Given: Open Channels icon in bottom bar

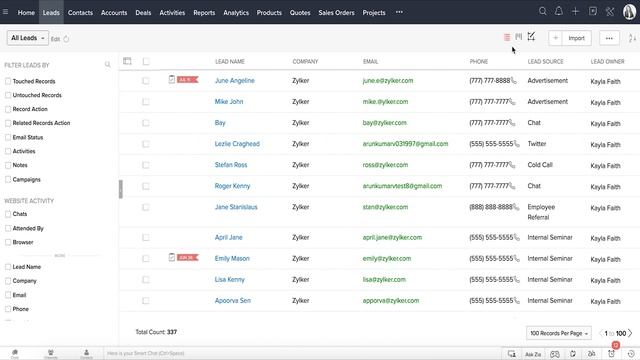Looking at the screenshot, I should (51, 353).
